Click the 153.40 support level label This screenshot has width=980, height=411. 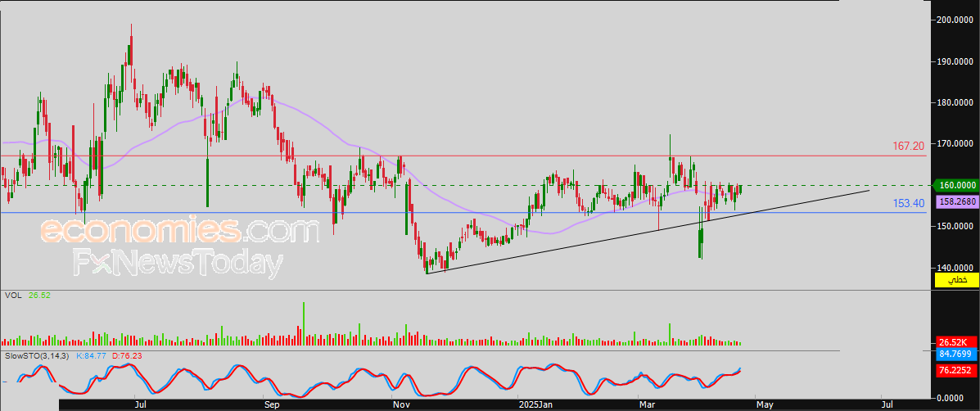point(908,203)
